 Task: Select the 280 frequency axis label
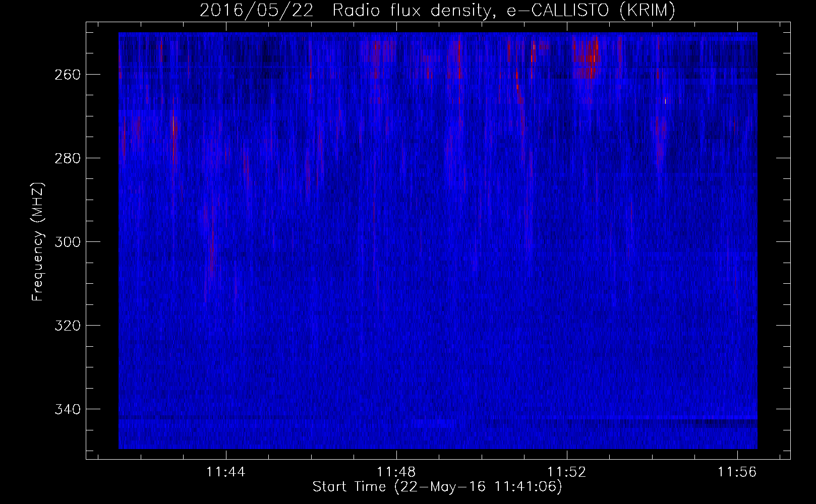67,158
